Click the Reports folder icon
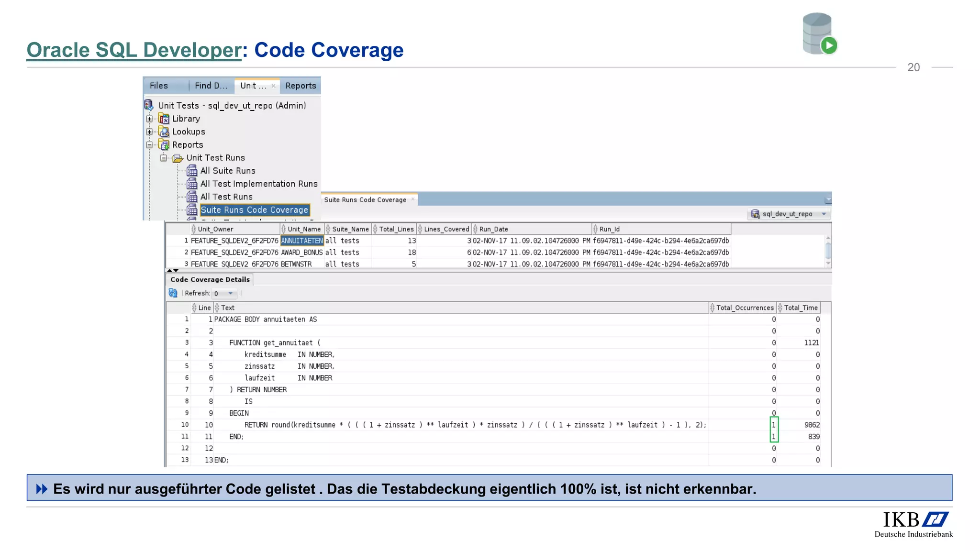The image size is (980, 551). [x=164, y=144]
